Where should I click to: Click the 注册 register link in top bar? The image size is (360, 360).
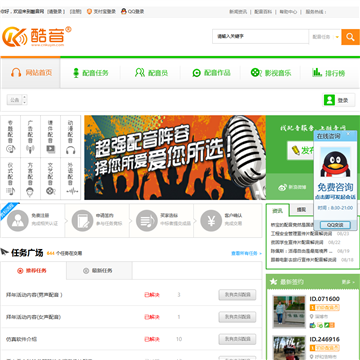[x=76, y=11]
